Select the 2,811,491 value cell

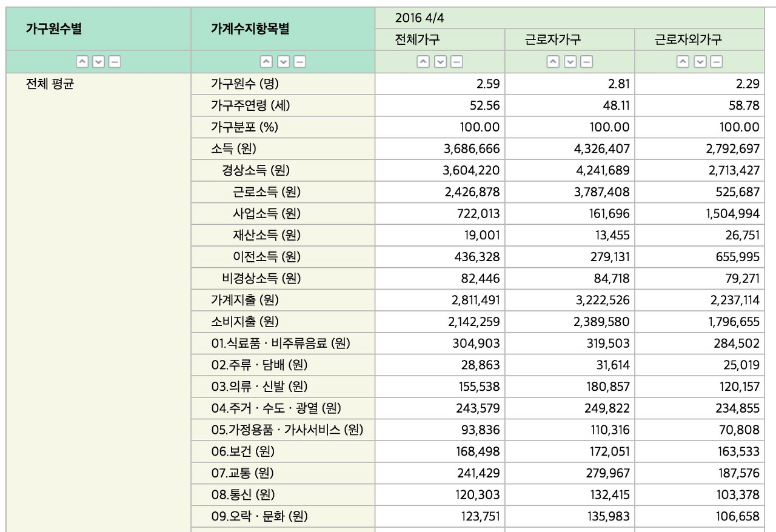(x=440, y=300)
